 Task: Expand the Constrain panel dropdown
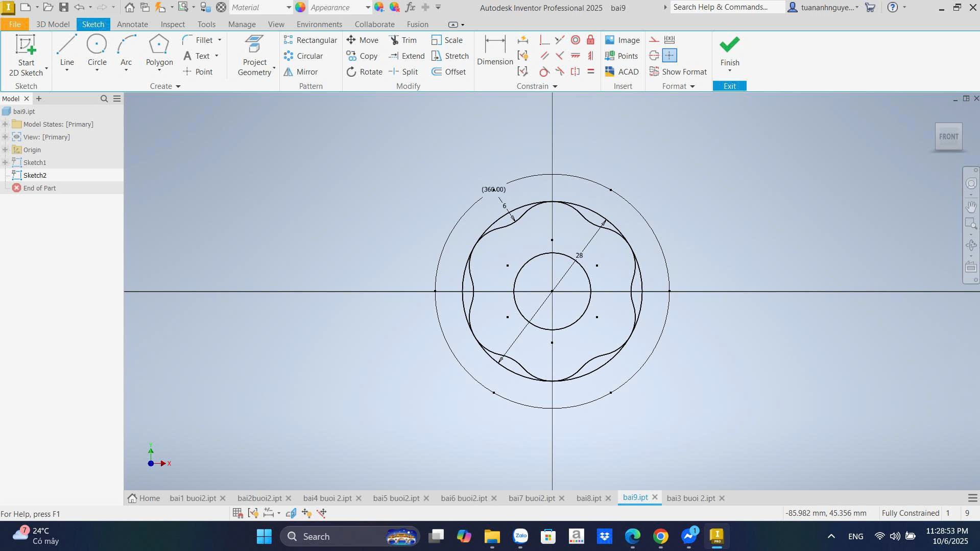point(555,86)
